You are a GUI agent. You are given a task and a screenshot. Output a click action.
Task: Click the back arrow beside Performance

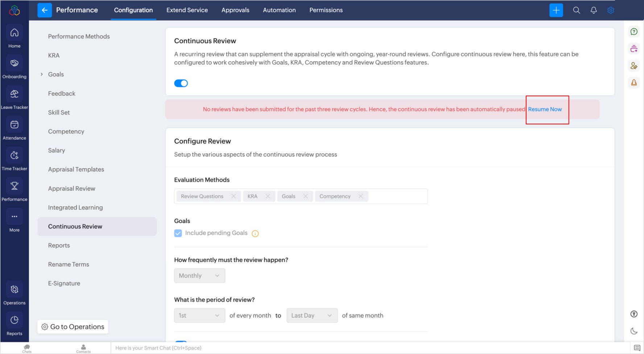point(45,10)
